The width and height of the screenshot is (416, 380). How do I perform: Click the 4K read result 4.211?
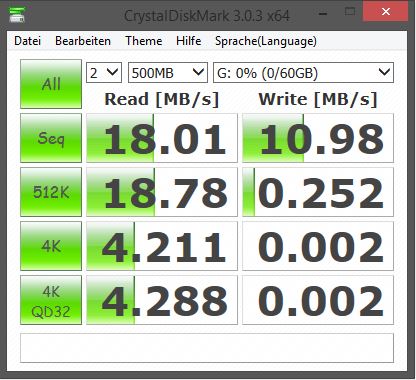click(x=162, y=246)
